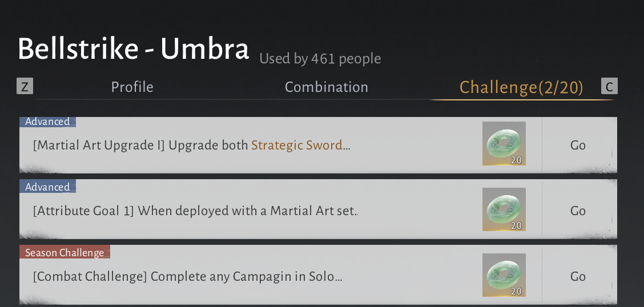This screenshot has width=644, height=307.
Task: Click the "Used by 461 people" text
Action: tap(320, 59)
